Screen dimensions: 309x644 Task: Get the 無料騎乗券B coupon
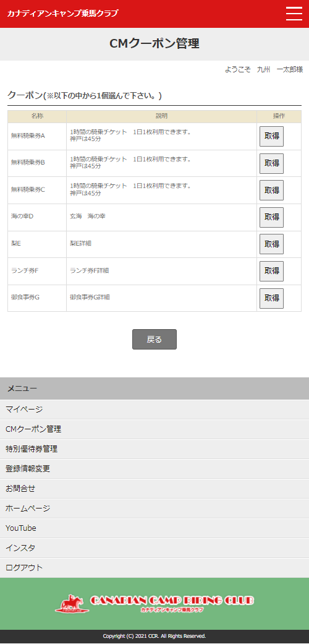tap(272, 163)
